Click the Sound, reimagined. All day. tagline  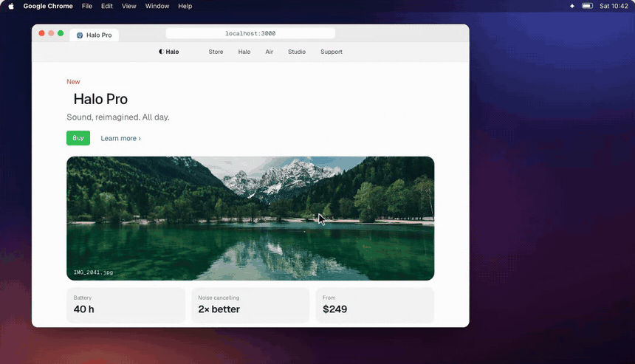click(x=118, y=117)
